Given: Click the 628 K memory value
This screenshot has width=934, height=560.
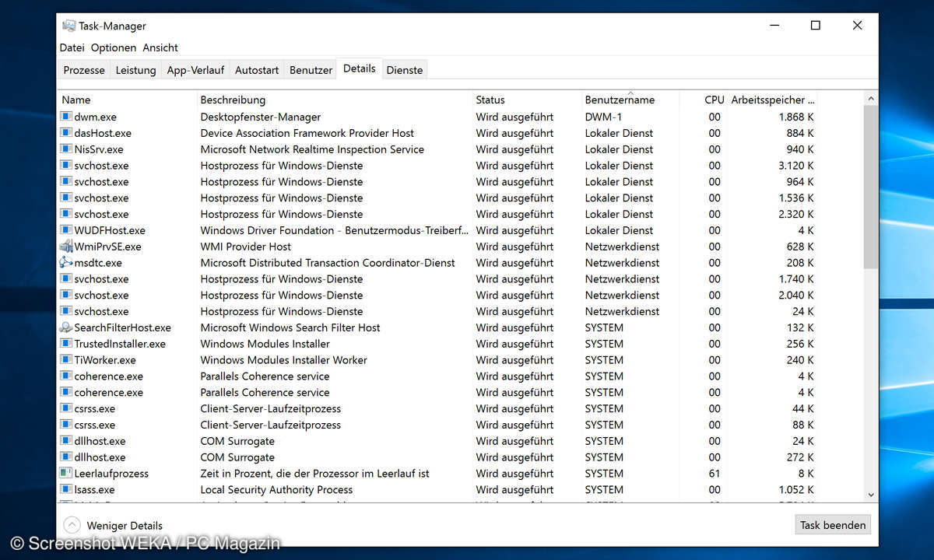Looking at the screenshot, I should tap(800, 247).
